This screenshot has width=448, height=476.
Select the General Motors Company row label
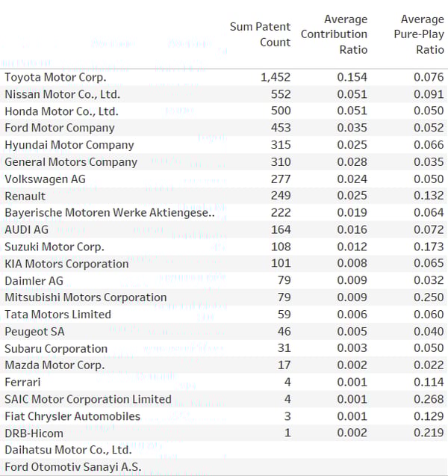[x=71, y=162]
